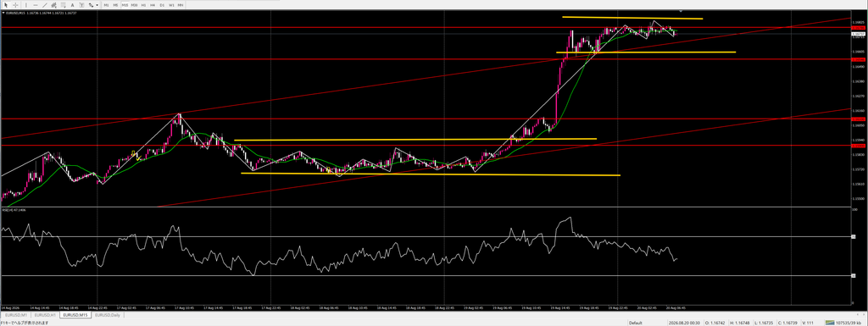Screen dimensions: 868x326
Task: Open the Default profile selector in status bar
Action: click(636, 323)
